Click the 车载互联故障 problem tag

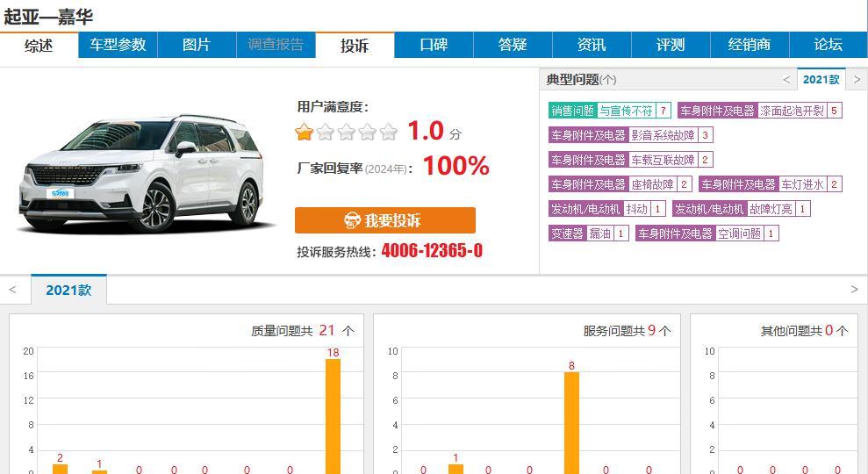click(x=630, y=160)
